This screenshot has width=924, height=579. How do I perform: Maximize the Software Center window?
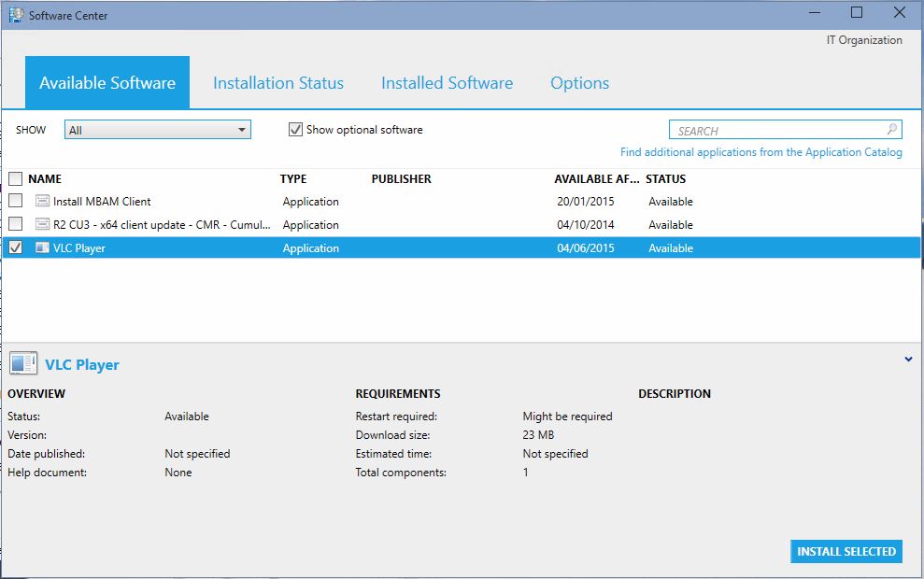pos(856,13)
